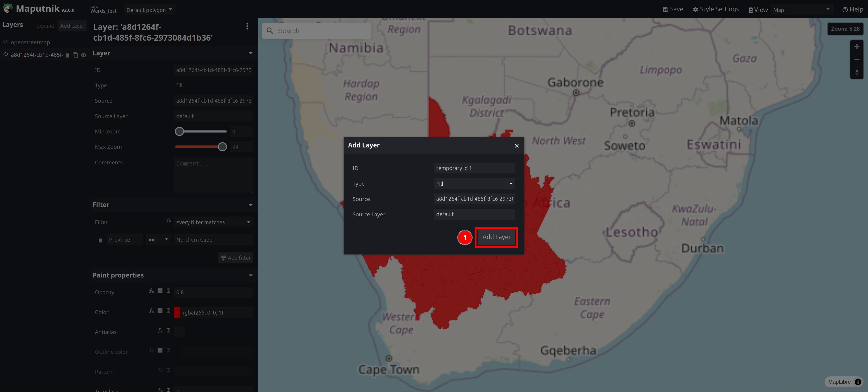This screenshot has width=868, height=392.
Task: Open Color data function chart icon
Action: [x=160, y=310]
